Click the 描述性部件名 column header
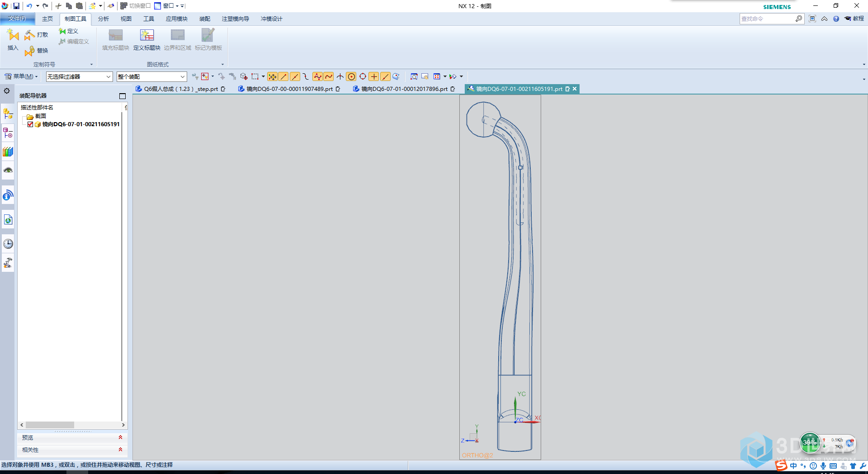Screen dimensions: 868x474 (37, 108)
